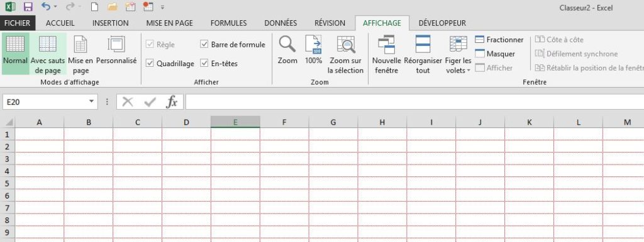Viewport: 644px width, 242px height.
Task: Switch to Normal view mode
Action: click(15, 54)
